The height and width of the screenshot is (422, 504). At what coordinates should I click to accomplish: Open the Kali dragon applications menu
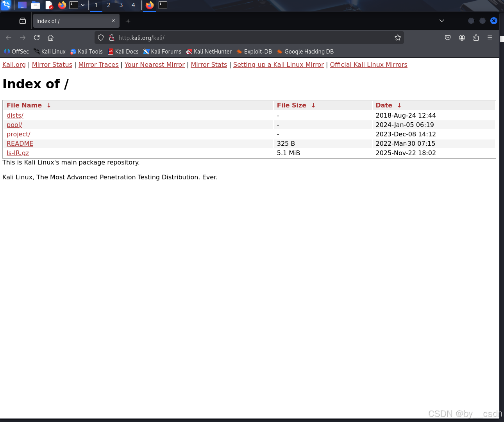pyautogui.click(x=6, y=5)
